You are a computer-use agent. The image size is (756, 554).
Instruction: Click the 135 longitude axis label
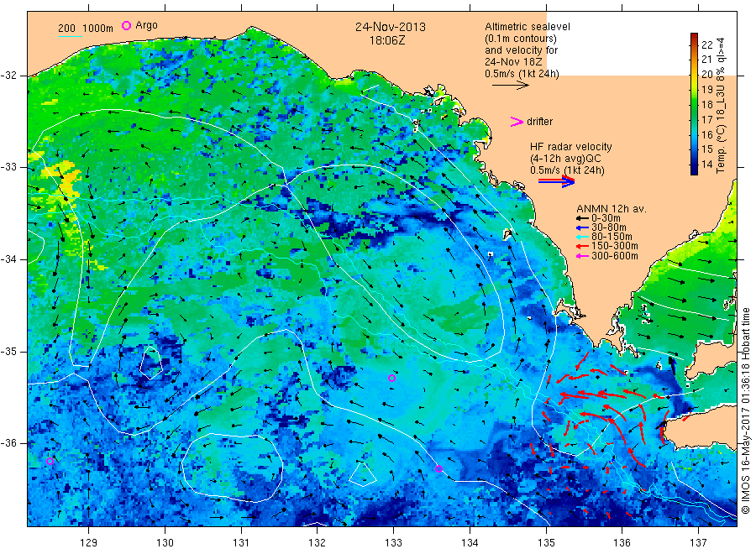(546, 543)
